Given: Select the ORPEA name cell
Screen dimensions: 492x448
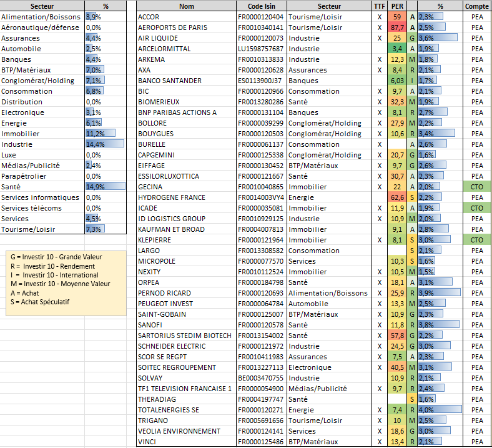Looking at the screenshot, I should pos(187,282).
